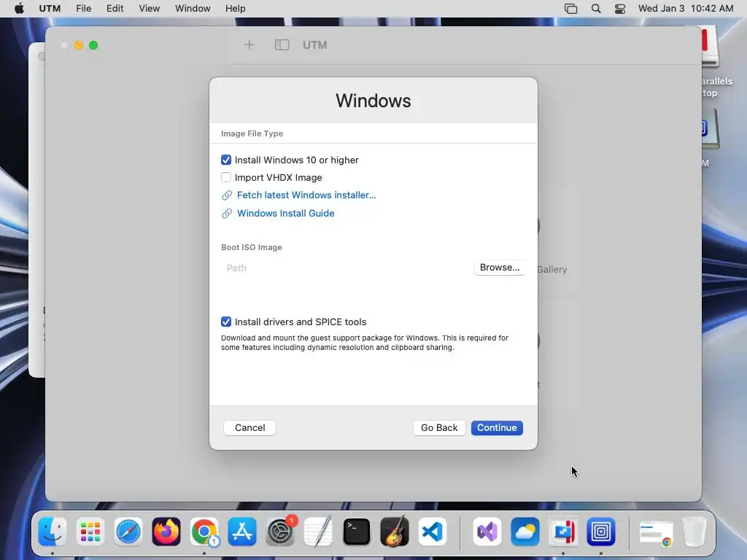The width and height of the screenshot is (747, 560).
Task: Open the minimized Chrome window in Dock
Action: pos(656,532)
